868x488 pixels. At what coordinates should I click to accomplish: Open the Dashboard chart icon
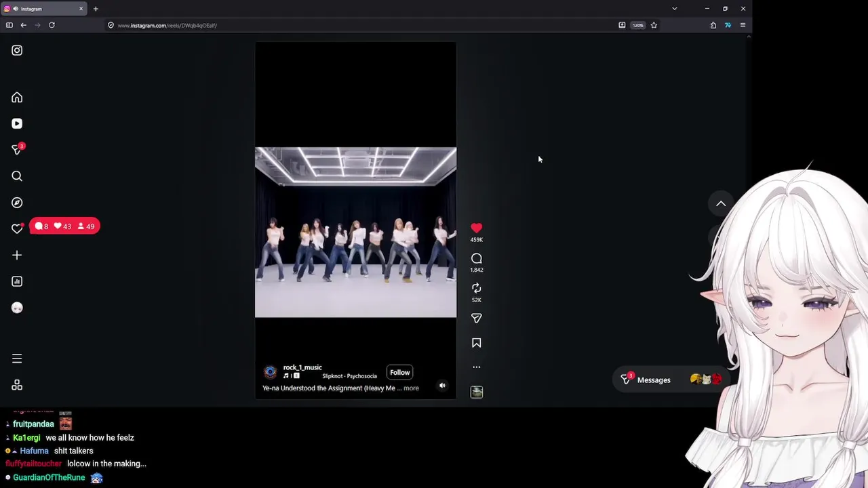[x=17, y=281]
